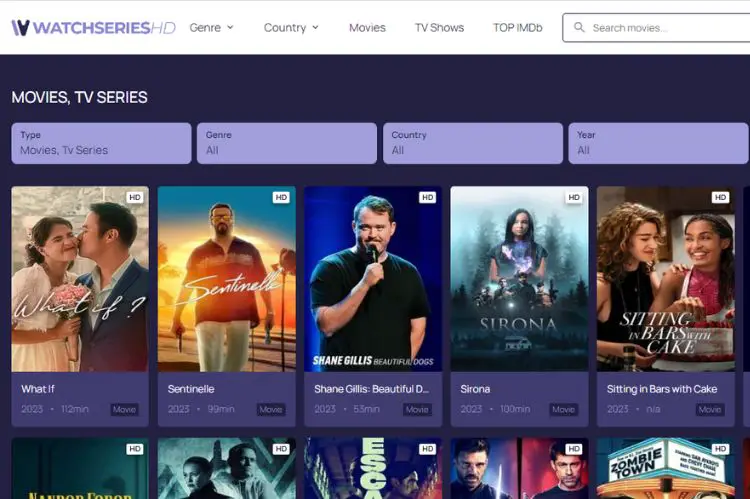Expand the Country filter box
Viewport: 750px width, 499px height.
click(x=473, y=144)
